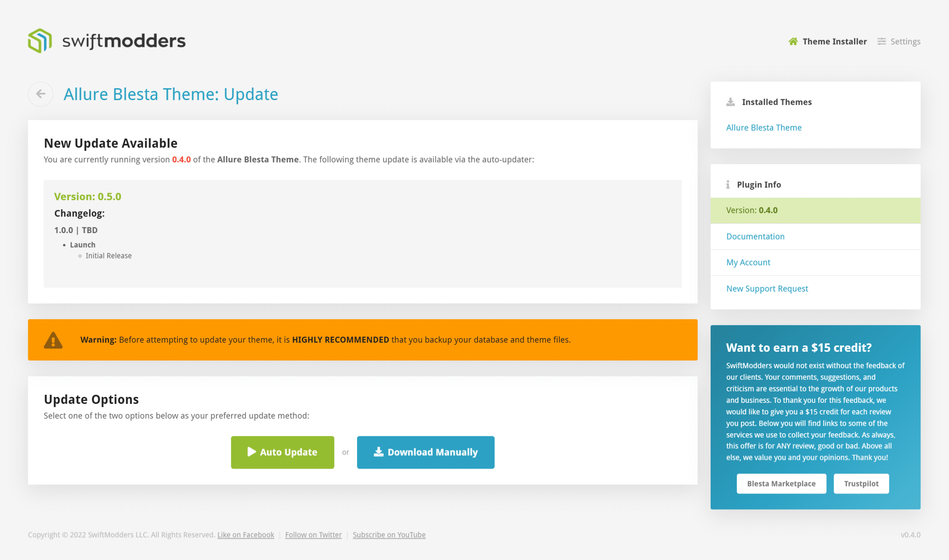This screenshot has width=949, height=560.
Task: Select the Version: 0.4.0 sidebar row
Action: [x=815, y=211]
